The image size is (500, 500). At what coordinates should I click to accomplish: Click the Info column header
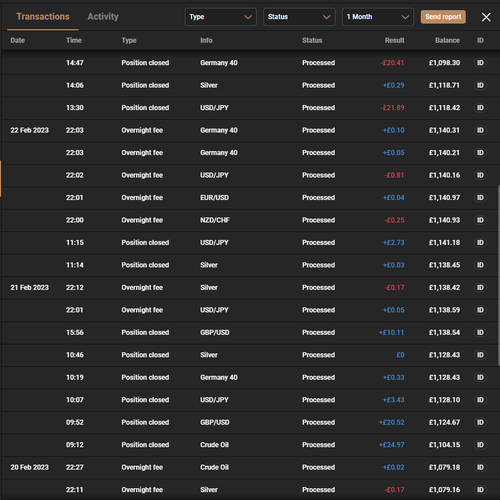(x=206, y=40)
